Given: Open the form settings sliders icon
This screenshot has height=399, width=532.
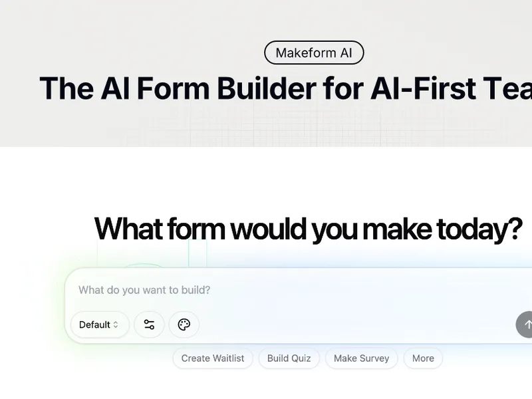Looking at the screenshot, I should (149, 325).
